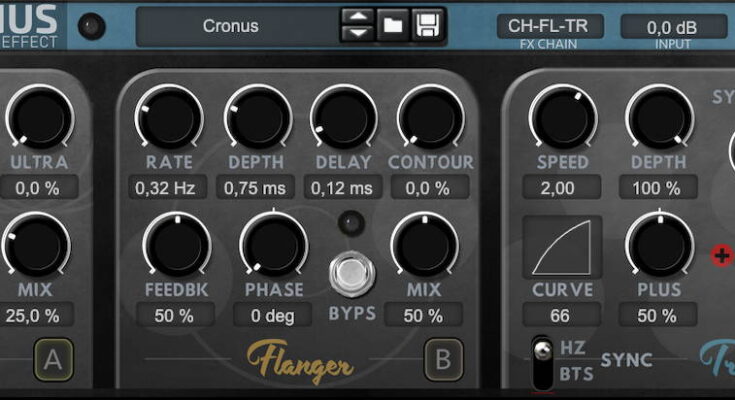
Task: Click the Flanger Rate knob
Action: (169, 117)
